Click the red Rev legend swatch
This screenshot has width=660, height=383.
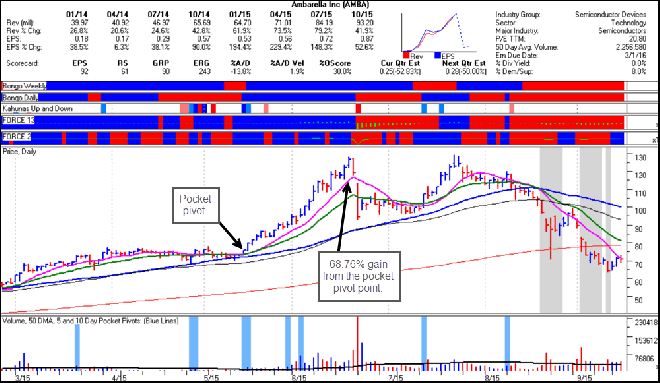406,55
